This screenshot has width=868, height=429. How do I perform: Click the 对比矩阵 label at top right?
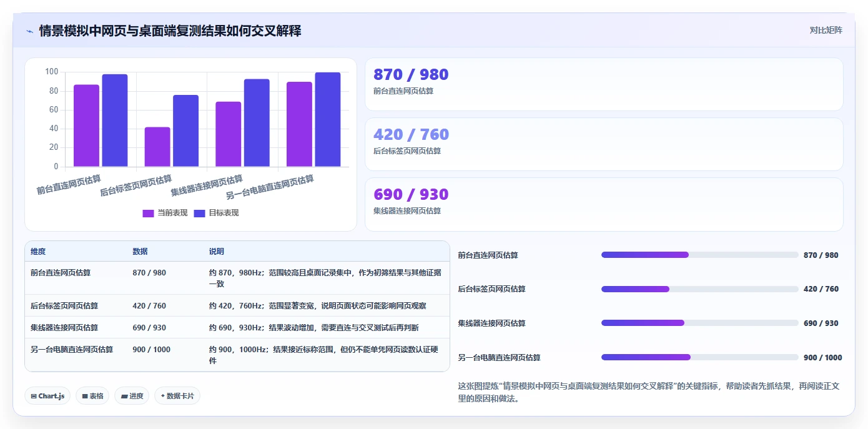[x=826, y=30]
